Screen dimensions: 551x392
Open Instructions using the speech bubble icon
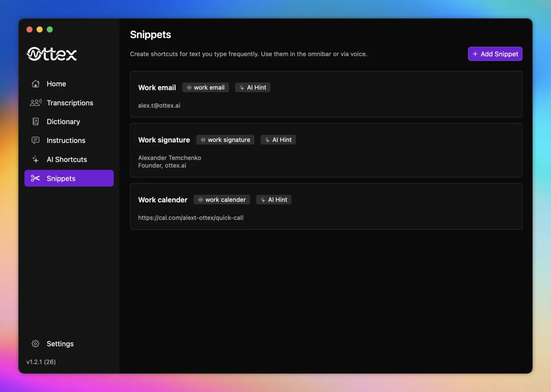pos(36,140)
